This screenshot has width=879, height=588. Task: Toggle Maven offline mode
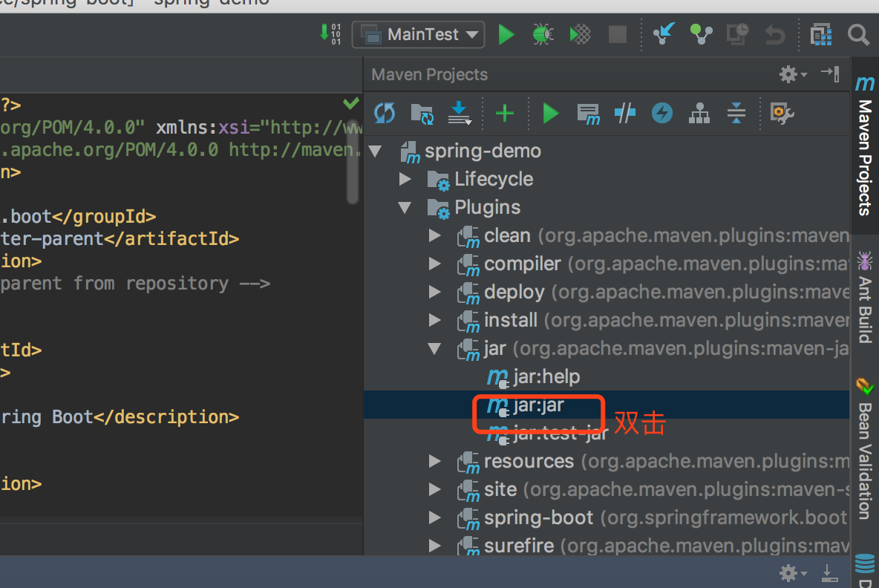pos(625,114)
